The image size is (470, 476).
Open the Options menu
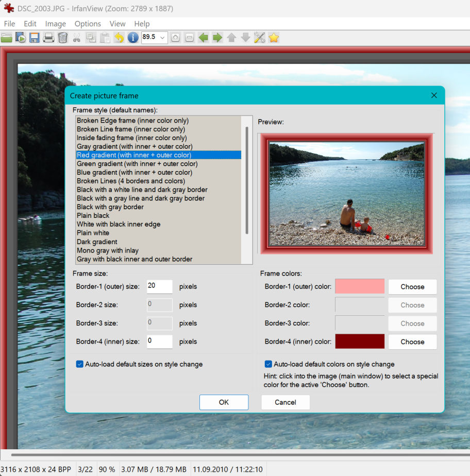pyautogui.click(x=88, y=24)
